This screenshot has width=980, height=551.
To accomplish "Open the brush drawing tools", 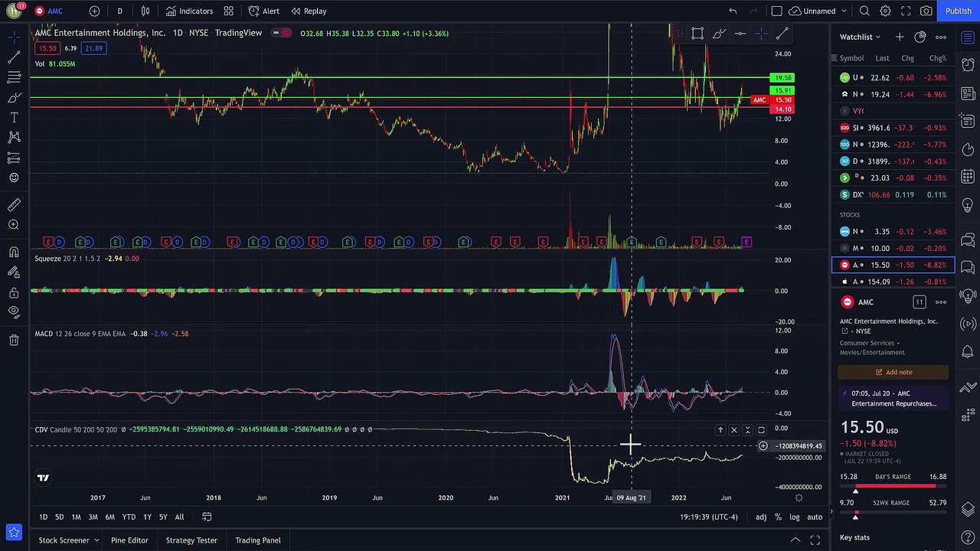I will click(x=14, y=98).
